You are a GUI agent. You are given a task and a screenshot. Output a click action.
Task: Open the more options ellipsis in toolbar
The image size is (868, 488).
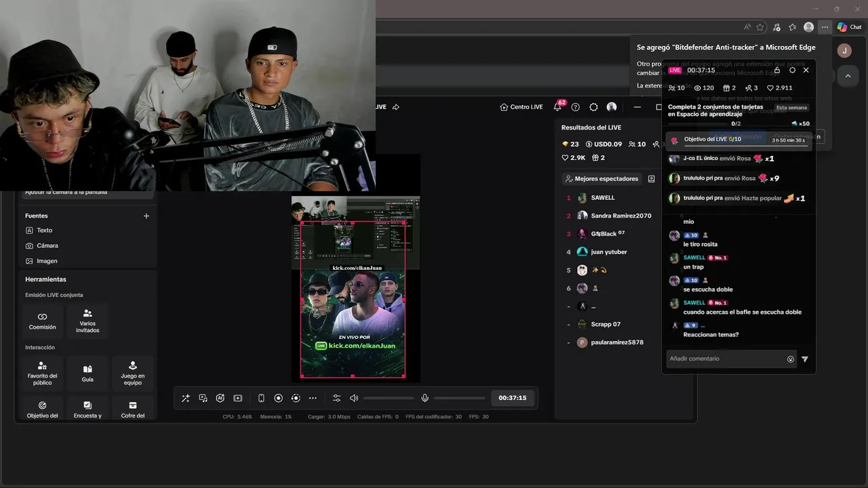pyautogui.click(x=313, y=398)
